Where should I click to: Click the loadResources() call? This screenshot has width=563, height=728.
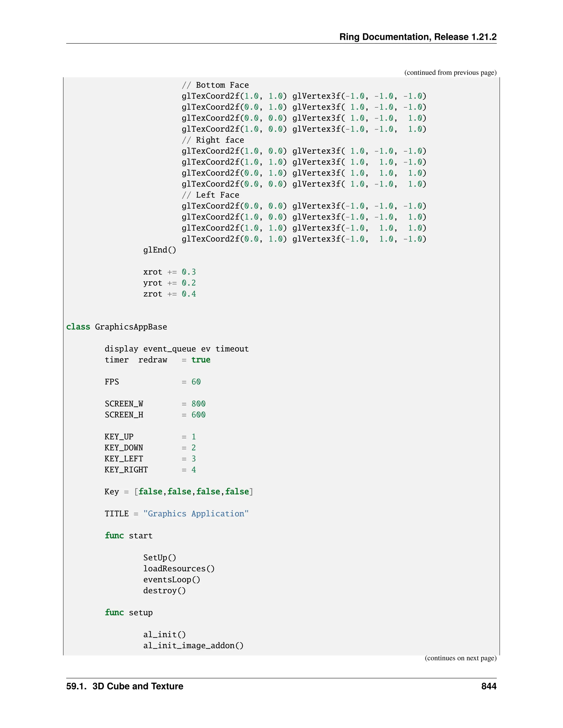(179, 569)
